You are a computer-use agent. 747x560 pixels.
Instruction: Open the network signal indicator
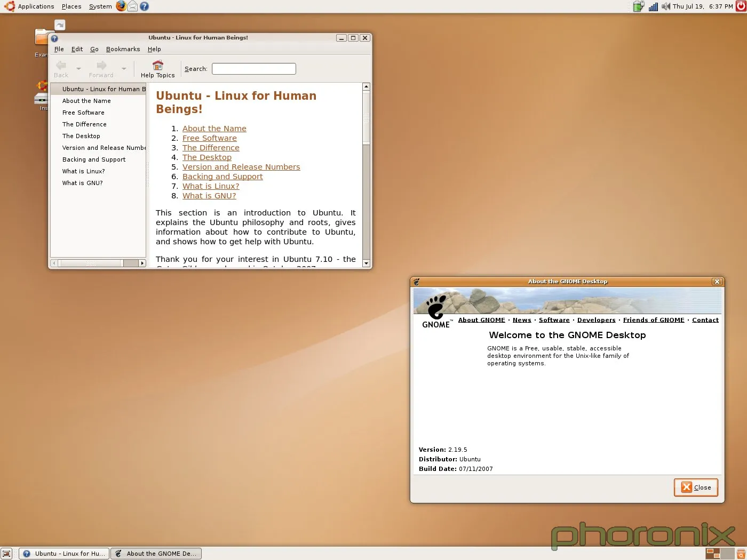click(653, 6)
